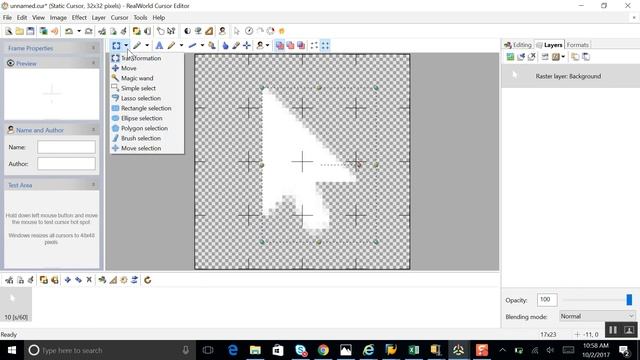640x360 pixels.
Task: Toggle the four-dot grid snap button
Action: [x=325, y=45]
